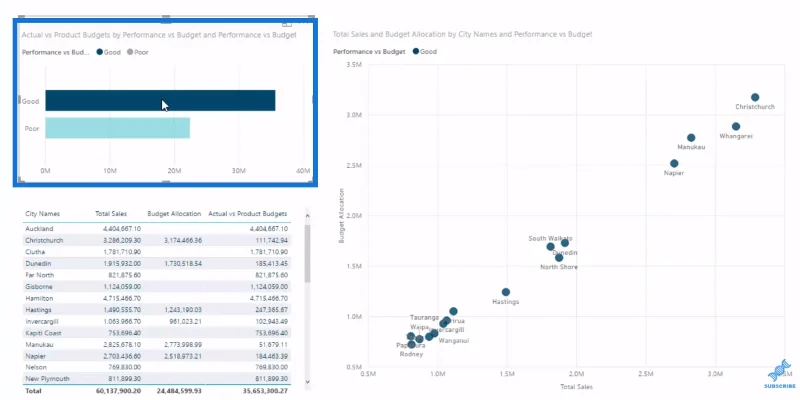Viewport: 800px width, 400px height.
Task: Click the Good legend dot in scatter chart
Action: click(416, 52)
